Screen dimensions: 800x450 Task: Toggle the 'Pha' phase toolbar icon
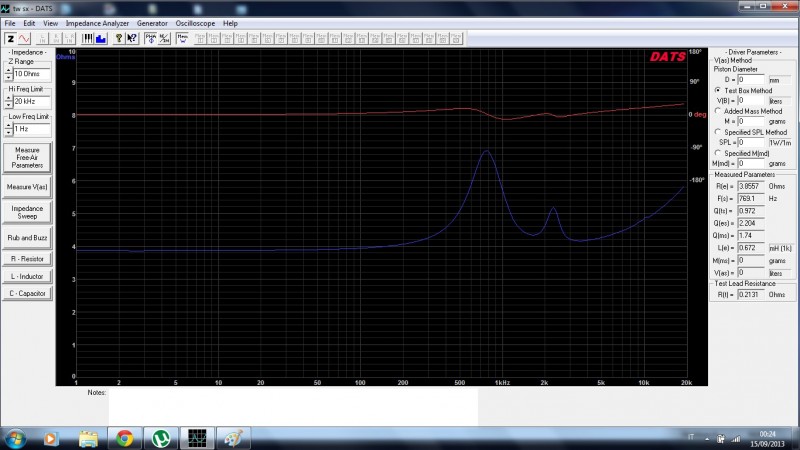pyautogui.click(x=151, y=39)
